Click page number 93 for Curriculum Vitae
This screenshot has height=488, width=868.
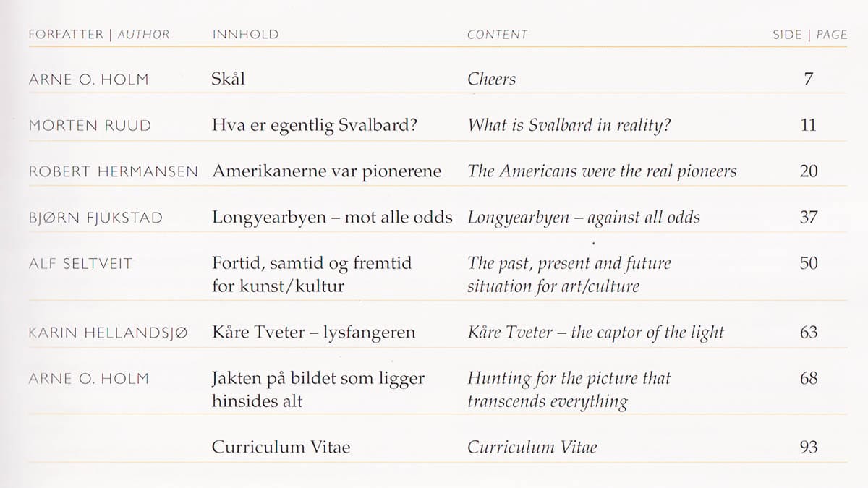pos(809,447)
